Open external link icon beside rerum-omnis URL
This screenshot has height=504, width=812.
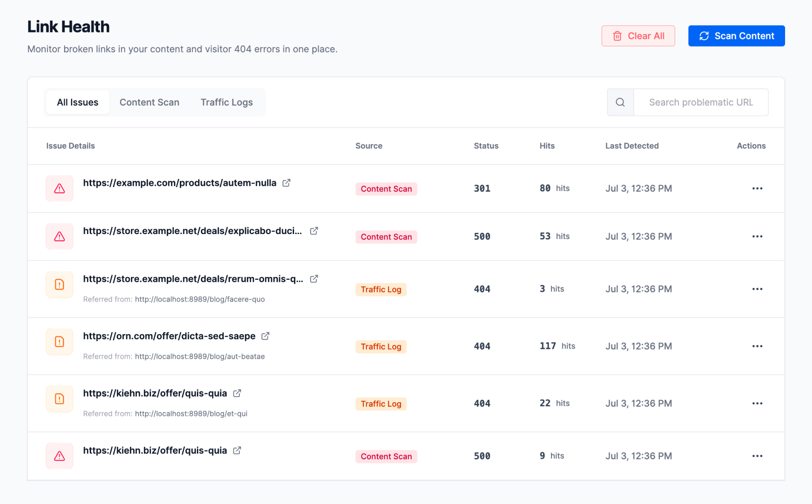coord(314,279)
